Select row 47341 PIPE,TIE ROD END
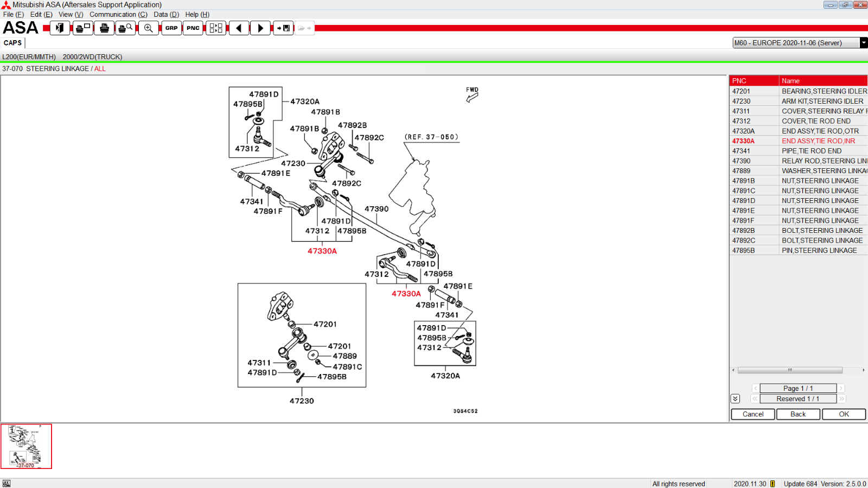 click(x=799, y=151)
